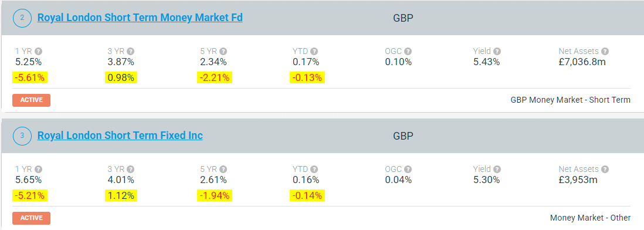Screen dimensions: 644x230
Task: Open Royal London Short Term Money Market Fd link
Action: (140, 18)
